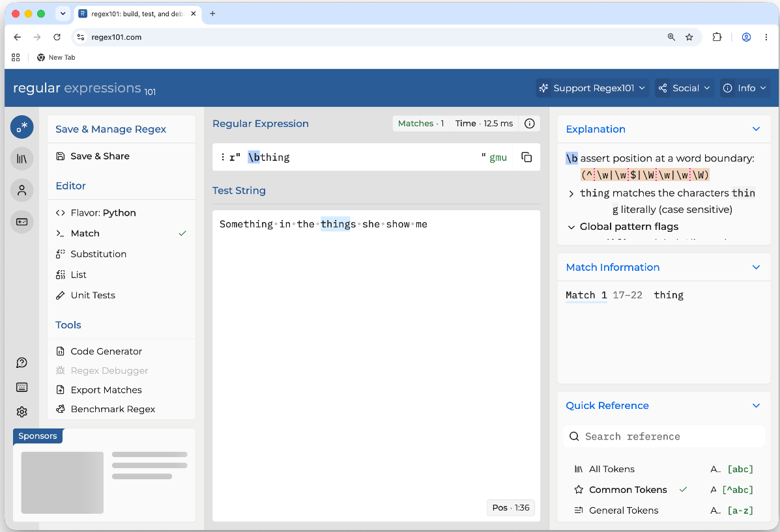This screenshot has height=532, width=780.
Task: Open Chrome profile avatar icon
Action: point(746,37)
